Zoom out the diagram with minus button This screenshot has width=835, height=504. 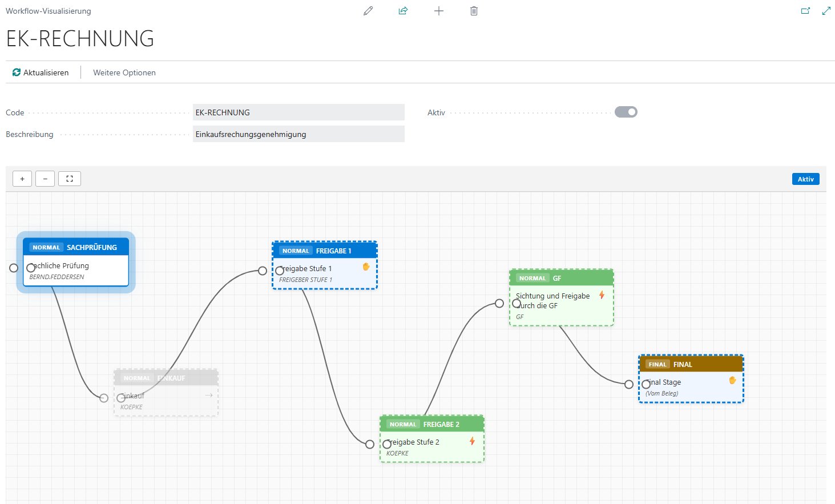tap(45, 179)
